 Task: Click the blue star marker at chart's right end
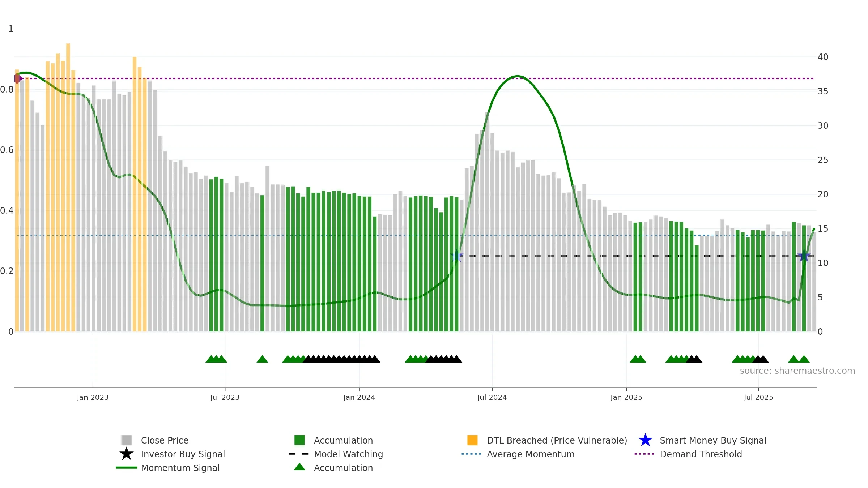804,256
